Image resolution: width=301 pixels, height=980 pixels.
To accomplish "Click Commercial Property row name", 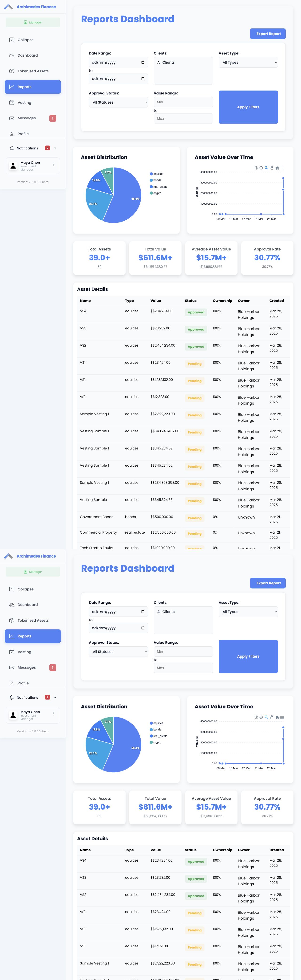I will click(98, 533).
